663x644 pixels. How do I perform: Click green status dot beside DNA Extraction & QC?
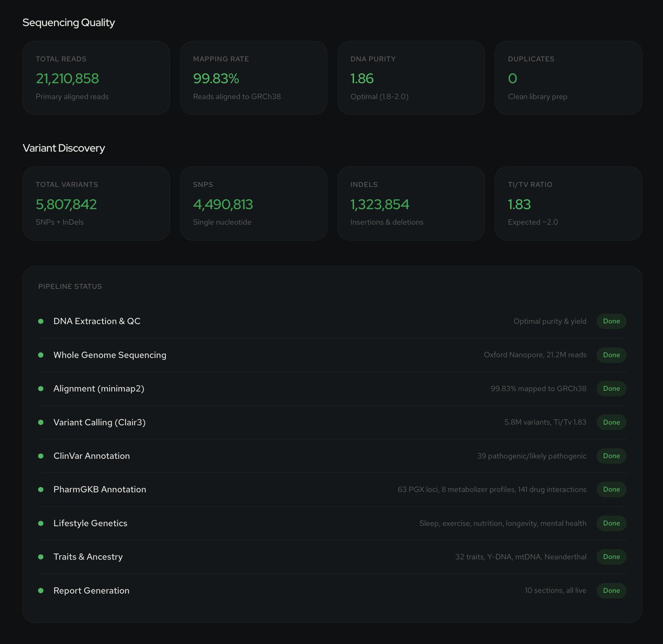(x=40, y=321)
